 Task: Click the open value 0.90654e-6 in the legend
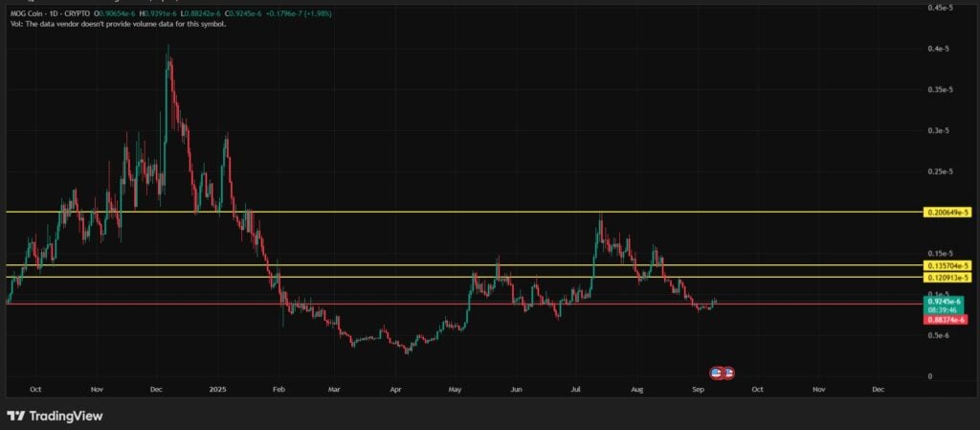click(116, 13)
